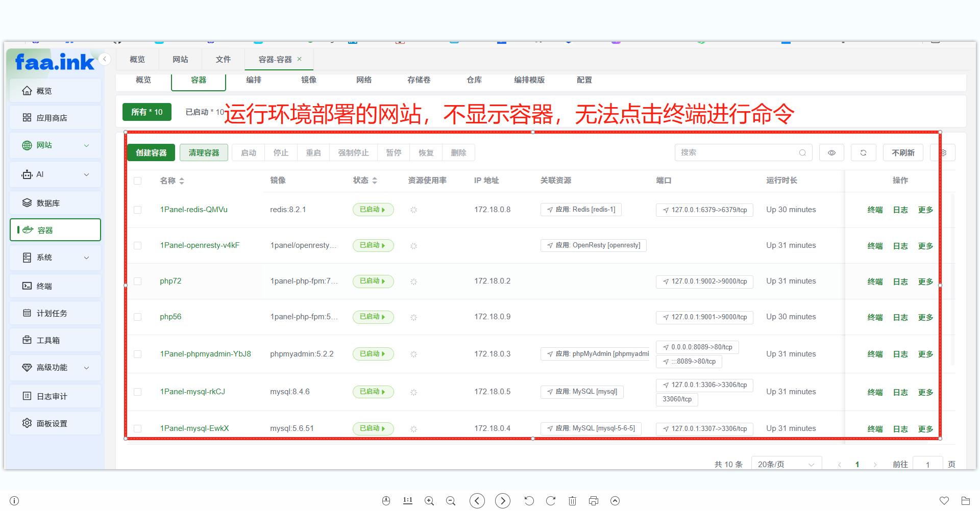Image resolution: width=980 pixels, height=511 pixels.
Task: Open 日志审计 in the sidebar
Action: click(55, 396)
